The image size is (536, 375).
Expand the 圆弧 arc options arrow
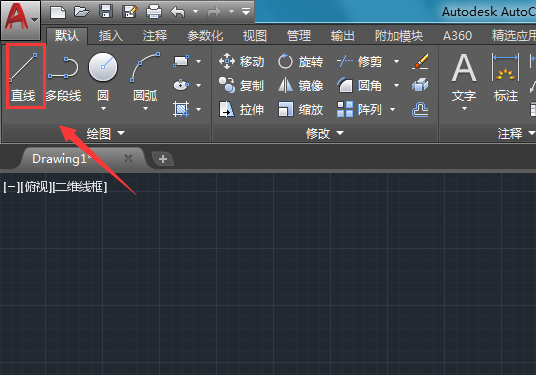[x=145, y=108]
